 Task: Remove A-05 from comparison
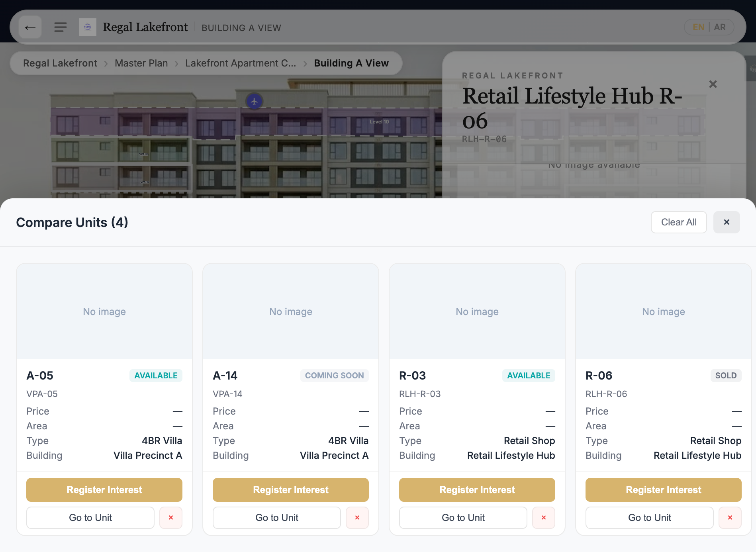point(171,518)
